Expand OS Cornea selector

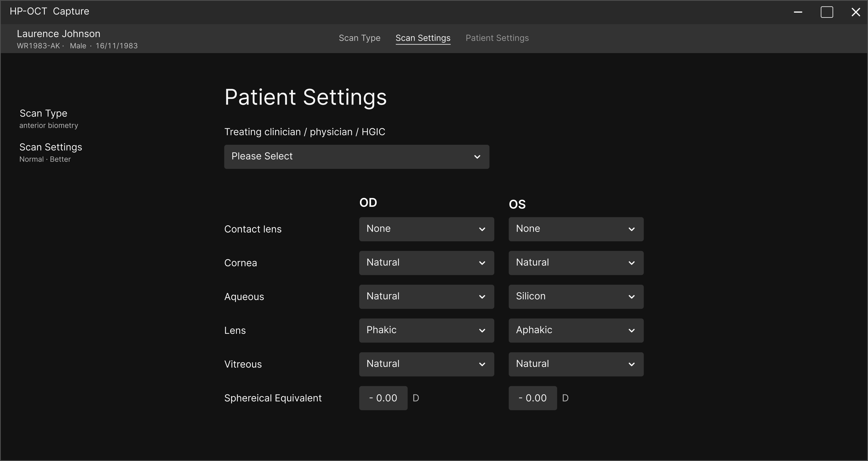click(x=576, y=263)
